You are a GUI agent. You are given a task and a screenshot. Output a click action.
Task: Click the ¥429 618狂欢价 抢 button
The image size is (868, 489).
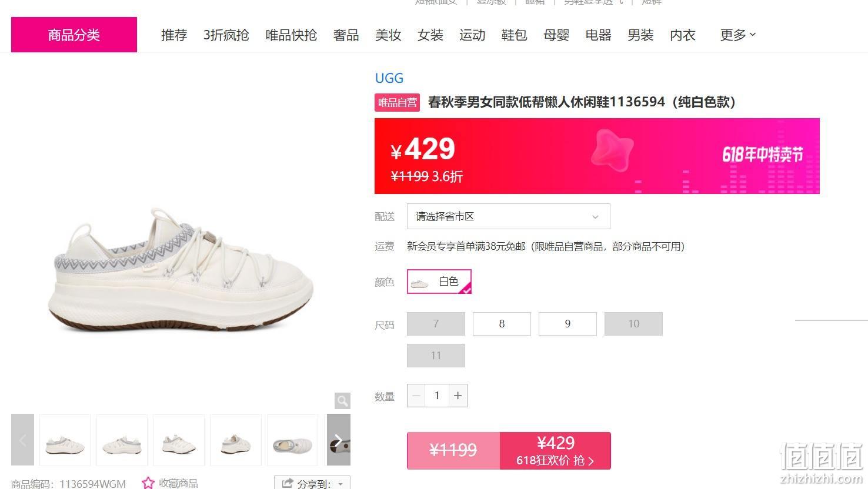coord(556,451)
